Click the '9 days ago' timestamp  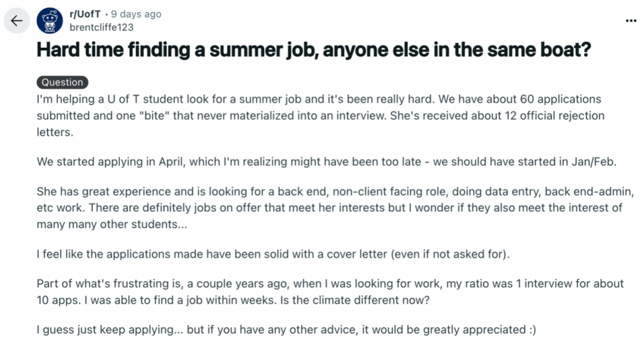(x=136, y=14)
